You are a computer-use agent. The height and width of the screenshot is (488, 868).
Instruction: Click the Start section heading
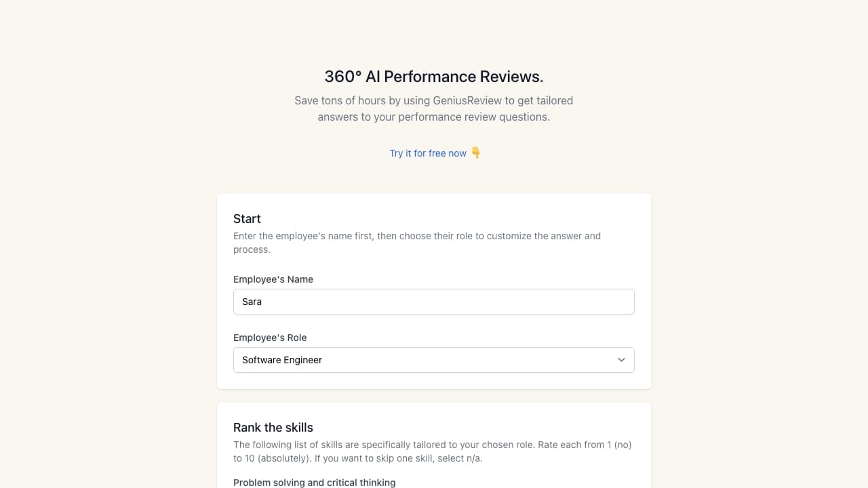tap(247, 218)
